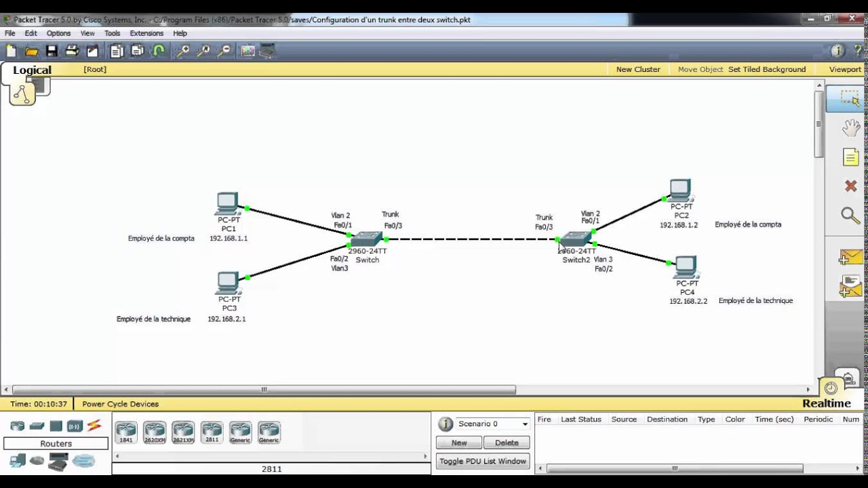Click the navigation panel icon under Logical
The image size is (868, 488).
22,94
